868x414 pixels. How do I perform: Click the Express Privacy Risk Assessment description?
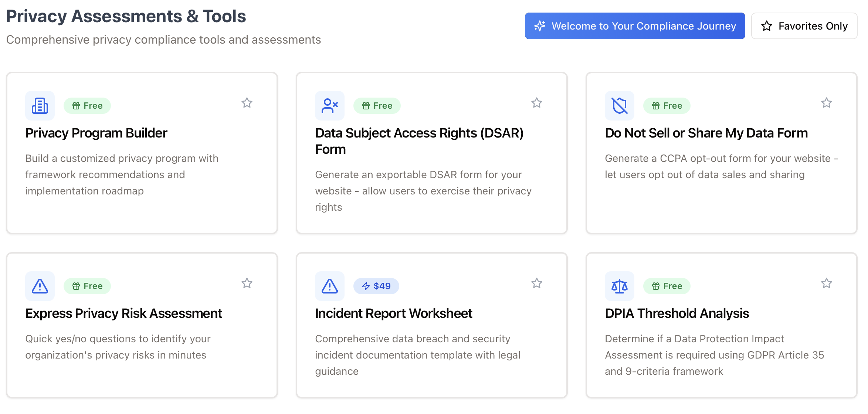pyautogui.click(x=118, y=347)
